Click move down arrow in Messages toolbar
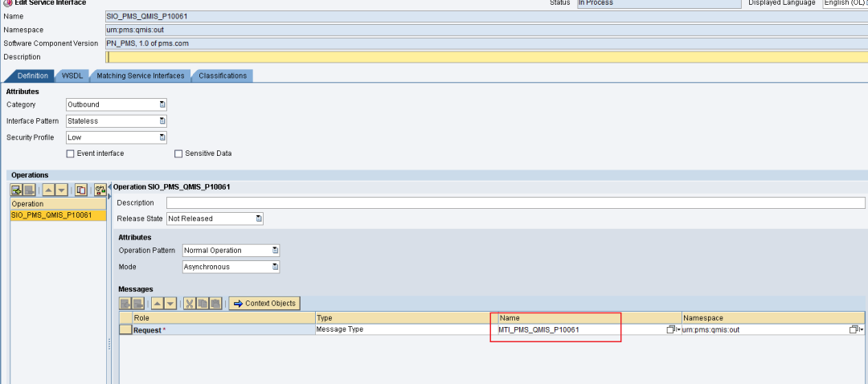 170,303
